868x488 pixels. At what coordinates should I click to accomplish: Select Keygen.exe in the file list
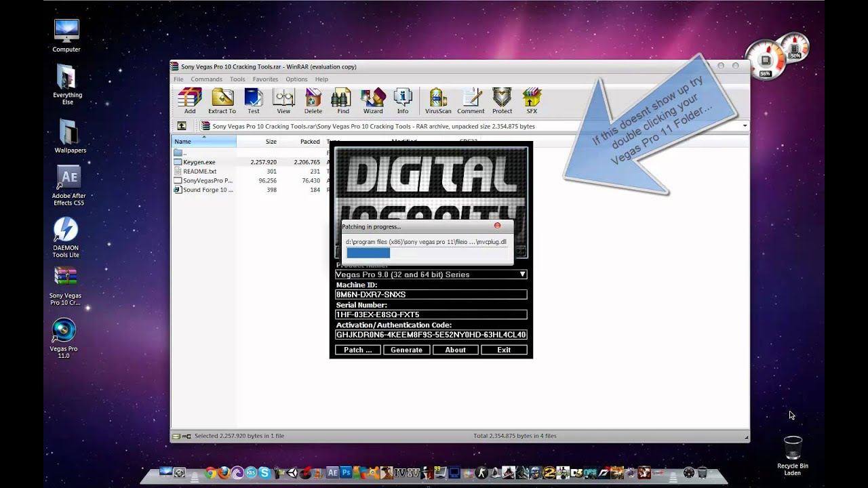coord(199,162)
